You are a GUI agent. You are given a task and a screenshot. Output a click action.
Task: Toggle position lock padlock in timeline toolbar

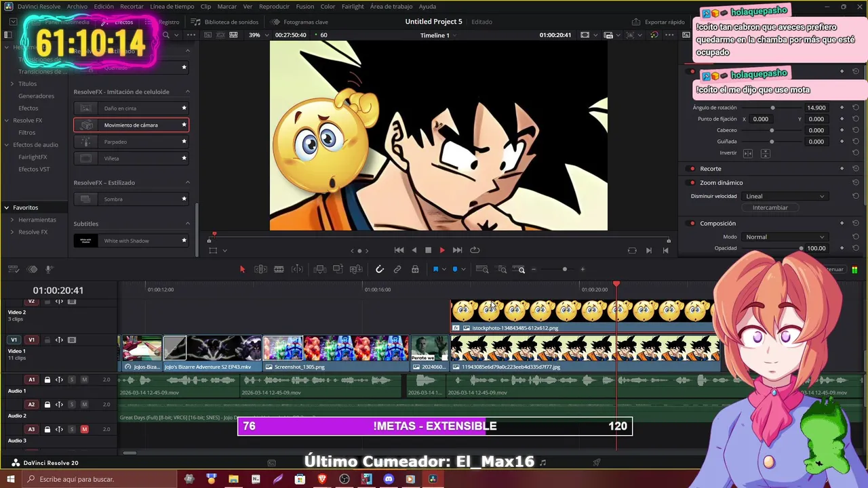415,269
